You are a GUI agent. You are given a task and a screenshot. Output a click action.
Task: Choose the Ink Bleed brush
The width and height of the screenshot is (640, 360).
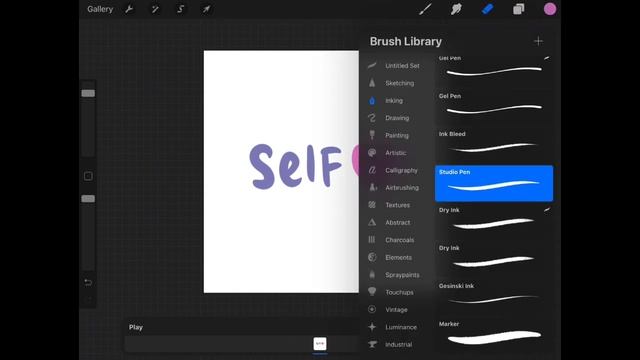pyautogui.click(x=494, y=145)
